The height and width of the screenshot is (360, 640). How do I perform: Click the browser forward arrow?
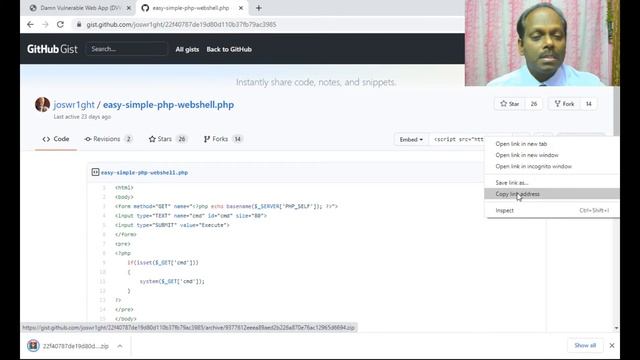click(x=45, y=24)
